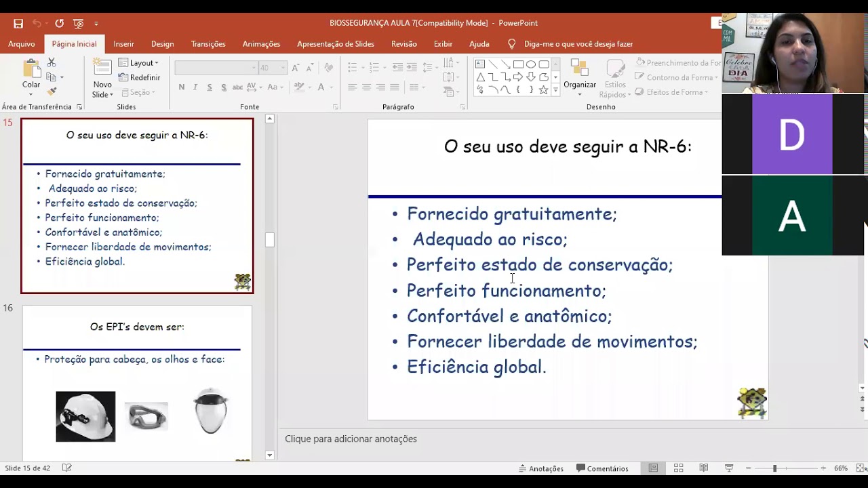Toggle underline (S) formatting
The width and height of the screenshot is (868, 488).
tap(210, 87)
